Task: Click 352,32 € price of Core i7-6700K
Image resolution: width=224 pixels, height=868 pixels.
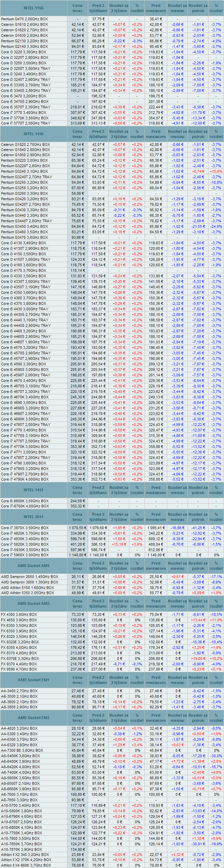Action: [x=77, y=506]
